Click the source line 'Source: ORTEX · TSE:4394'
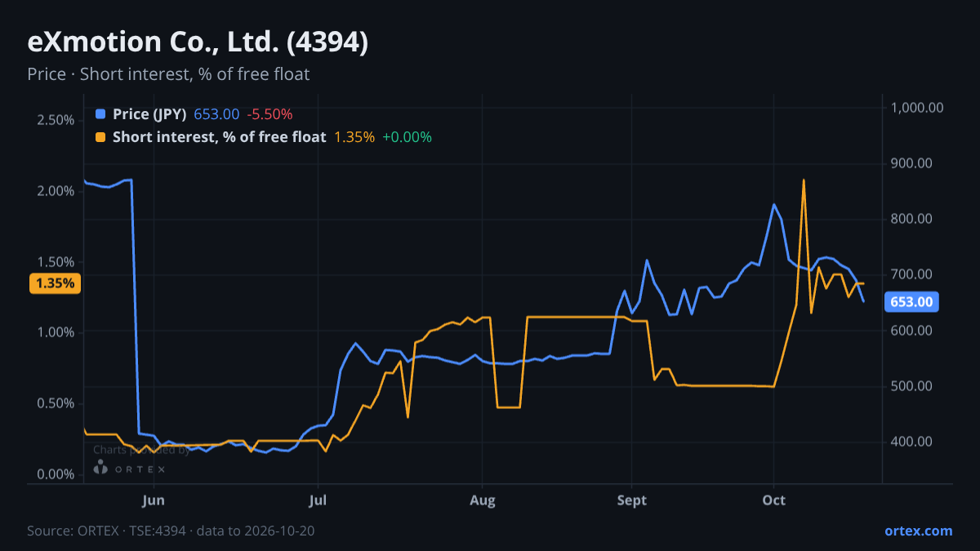This screenshot has width=980, height=551. pyautogui.click(x=108, y=531)
